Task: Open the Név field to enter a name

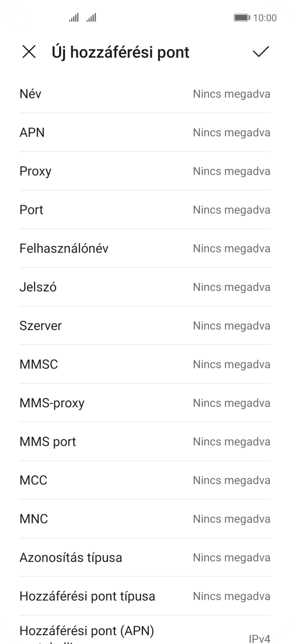Action: click(x=145, y=93)
